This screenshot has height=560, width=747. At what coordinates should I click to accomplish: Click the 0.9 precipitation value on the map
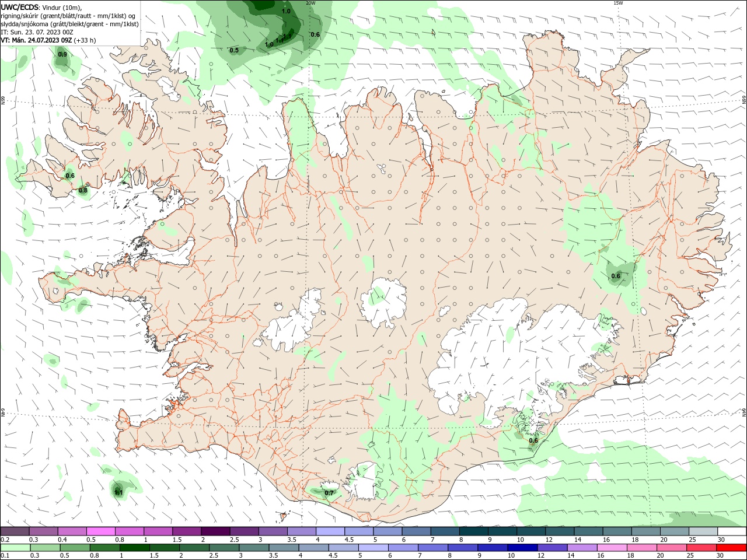click(62, 55)
